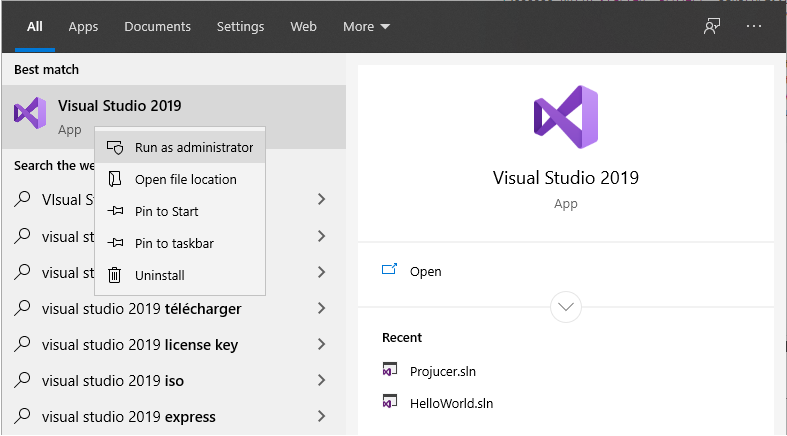787x436 pixels.
Task: Click the Visual Studio 2019 best match icon
Action: tap(30, 113)
